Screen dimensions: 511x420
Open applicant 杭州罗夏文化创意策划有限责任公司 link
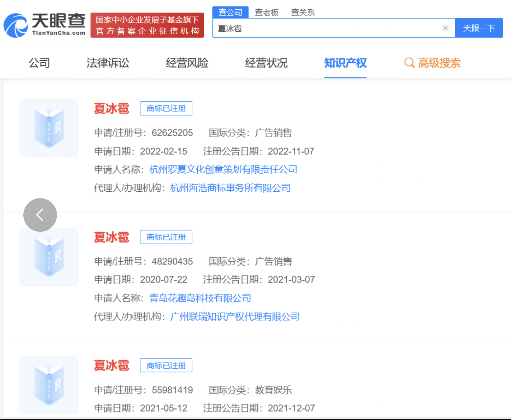click(x=223, y=170)
